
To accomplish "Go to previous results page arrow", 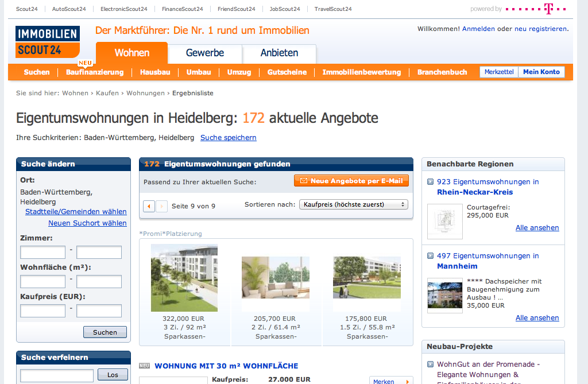I will (149, 206).
